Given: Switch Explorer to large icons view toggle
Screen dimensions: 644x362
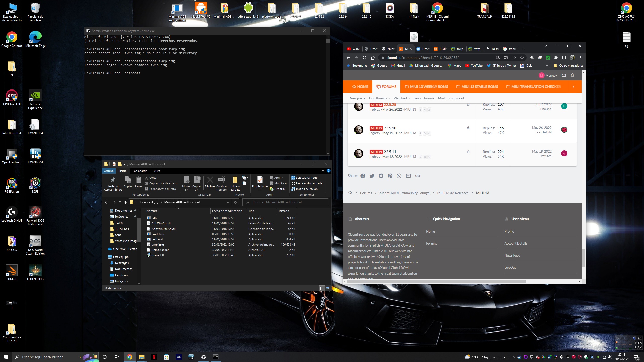Looking at the screenshot, I should click(328, 288).
